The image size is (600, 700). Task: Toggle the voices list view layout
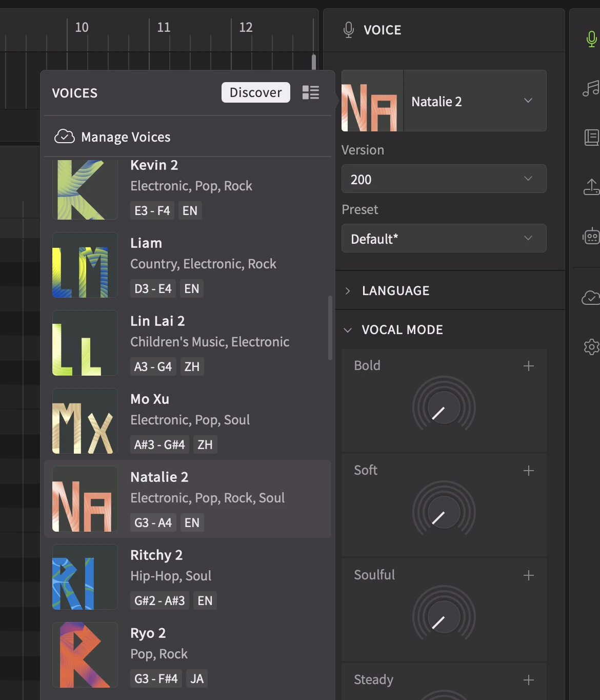click(x=310, y=93)
